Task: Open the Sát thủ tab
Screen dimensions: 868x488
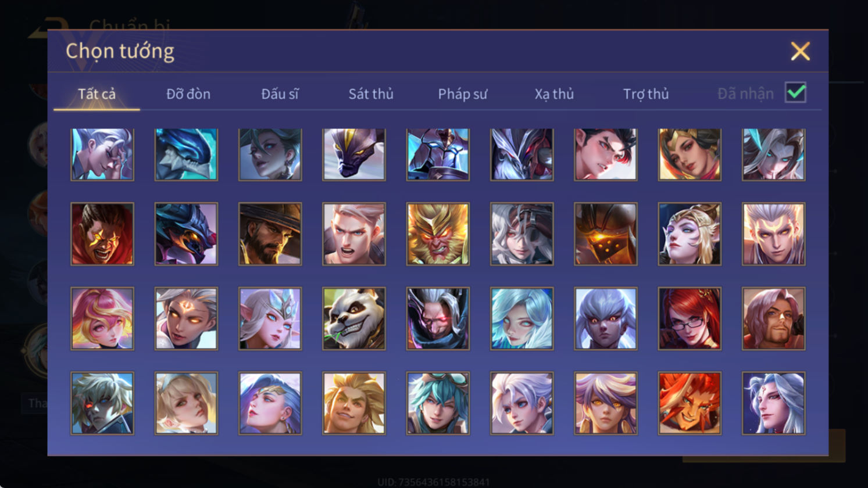Action: 371,94
